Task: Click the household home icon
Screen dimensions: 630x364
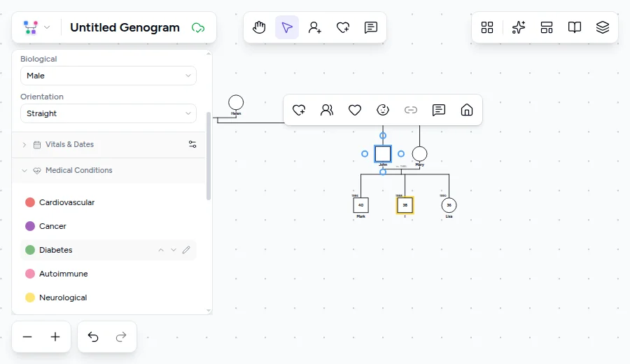Action: [x=466, y=110]
